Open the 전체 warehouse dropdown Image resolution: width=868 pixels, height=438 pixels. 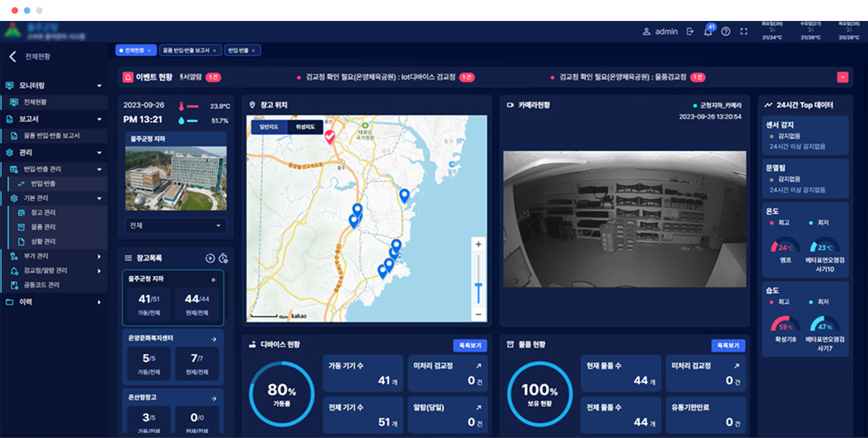click(x=176, y=226)
